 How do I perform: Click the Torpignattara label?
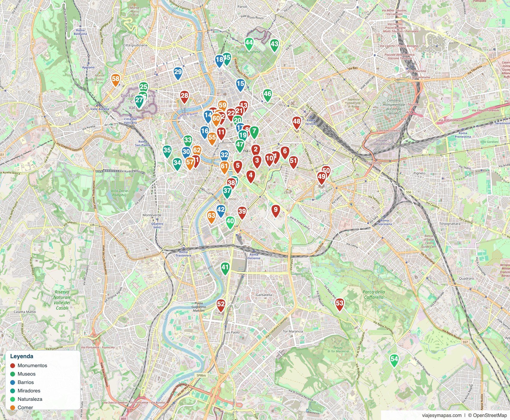tap(450, 224)
